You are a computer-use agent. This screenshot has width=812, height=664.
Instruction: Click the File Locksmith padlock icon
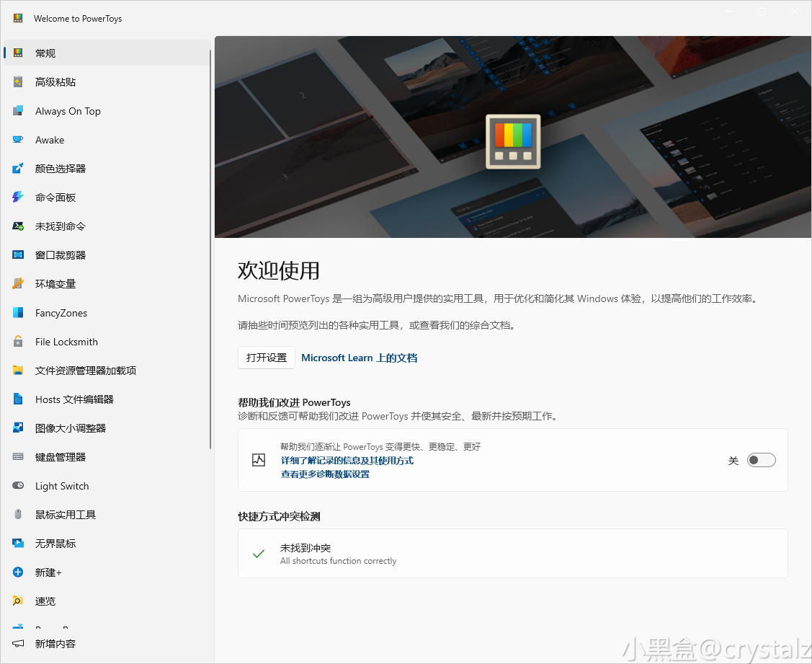tap(18, 342)
